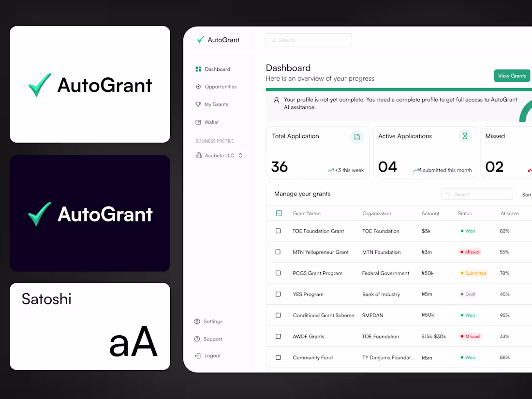Click the Support question mark icon
The image size is (532, 399).
click(x=197, y=339)
